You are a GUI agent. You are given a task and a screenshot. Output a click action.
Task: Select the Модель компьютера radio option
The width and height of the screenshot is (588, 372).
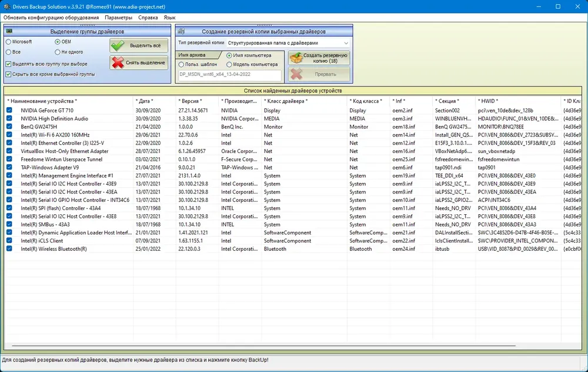click(229, 65)
